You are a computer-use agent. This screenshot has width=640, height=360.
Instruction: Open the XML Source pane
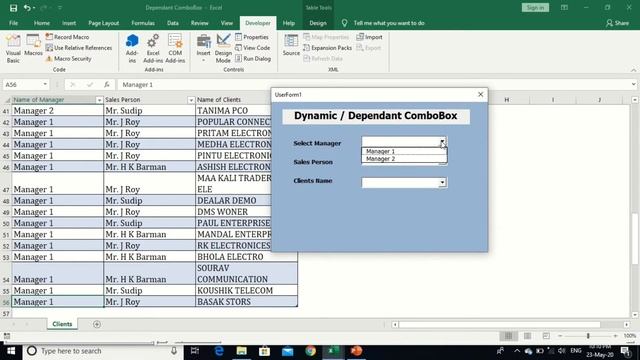point(291,46)
